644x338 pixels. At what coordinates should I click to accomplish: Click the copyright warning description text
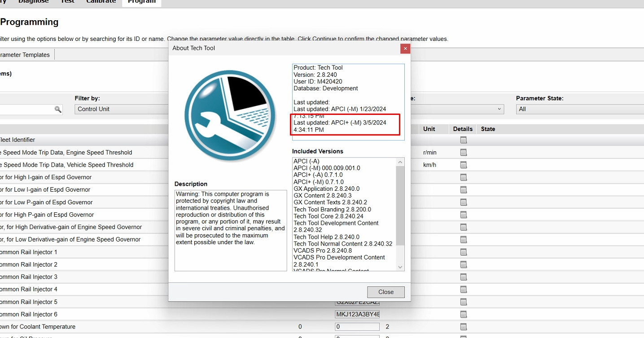coord(230,218)
